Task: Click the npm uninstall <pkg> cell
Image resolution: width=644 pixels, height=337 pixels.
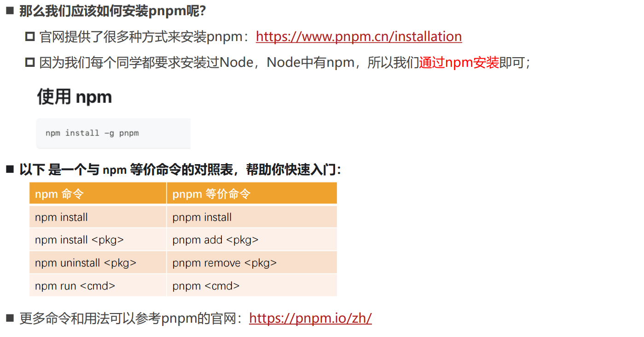Action: point(98,262)
